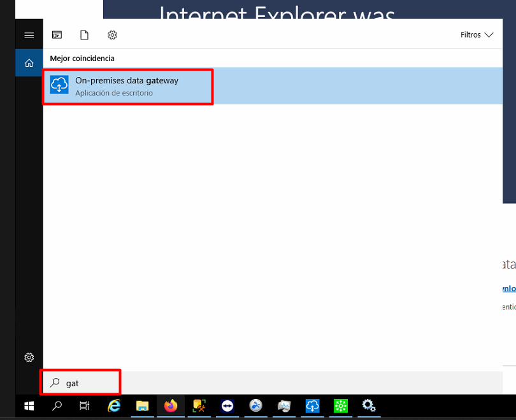Open On-premises data gateway result

273,86
